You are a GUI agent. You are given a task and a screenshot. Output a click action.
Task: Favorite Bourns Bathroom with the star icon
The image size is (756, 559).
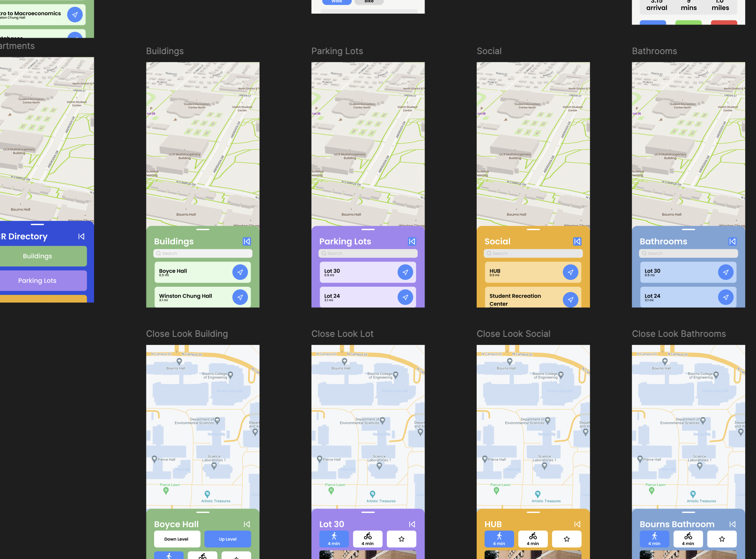[722, 539]
